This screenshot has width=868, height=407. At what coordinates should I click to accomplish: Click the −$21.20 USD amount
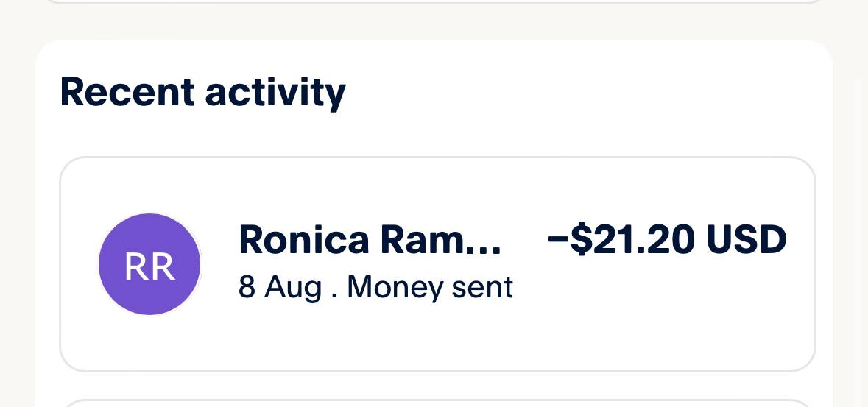pyautogui.click(x=667, y=240)
